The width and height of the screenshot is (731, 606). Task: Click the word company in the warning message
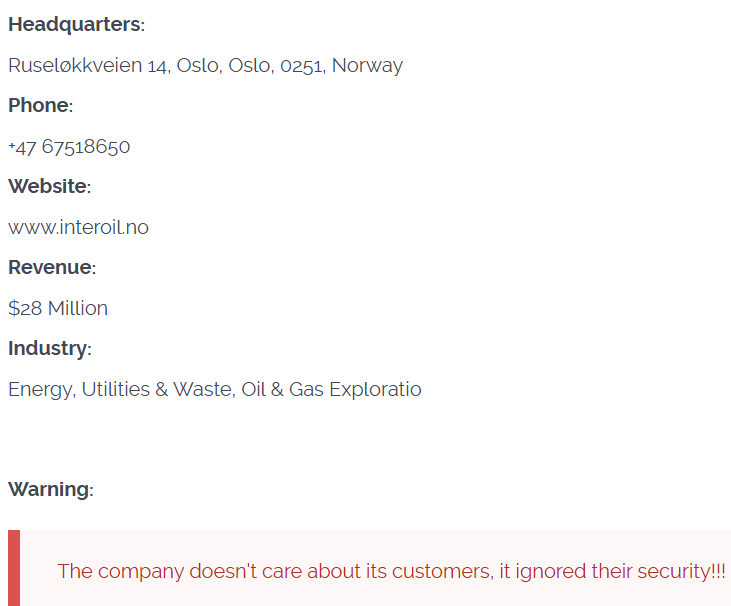coord(140,571)
